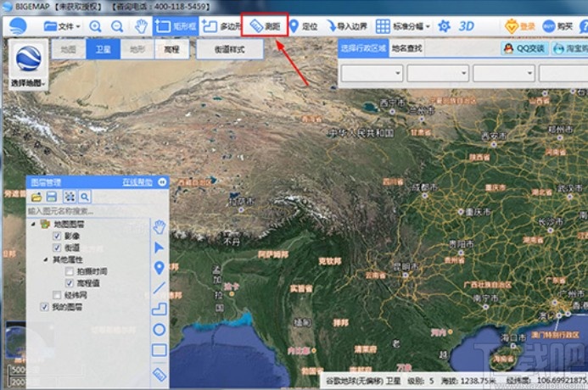
Task: Open the 文件 file dropdown menu
Action: pyautogui.click(x=62, y=26)
